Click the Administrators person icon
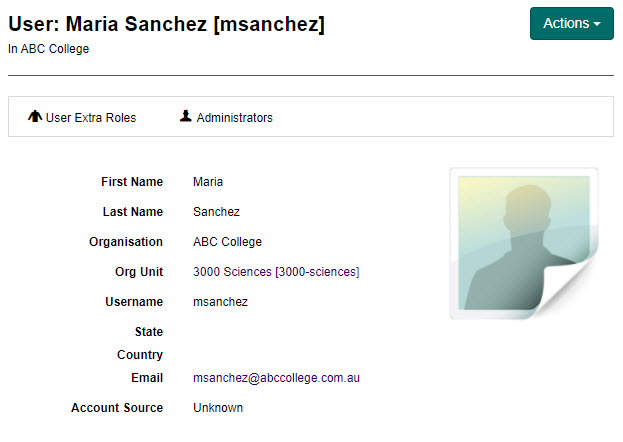 click(x=185, y=117)
